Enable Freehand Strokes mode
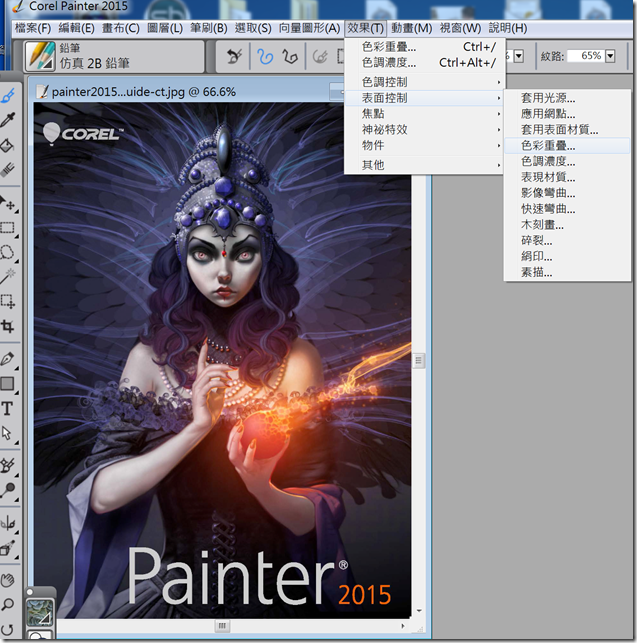The width and height of the screenshot is (637, 643). (x=265, y=56)
